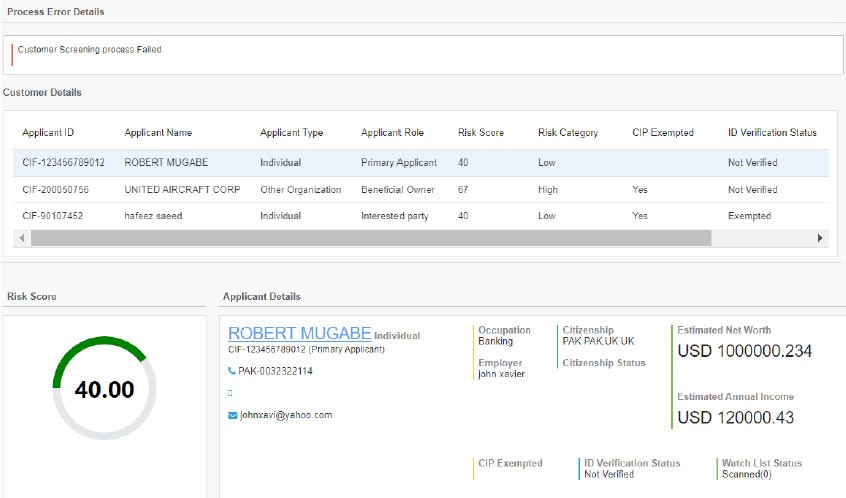Click the 40.00 risk score gauge
Screen dimensions: 846x498
pyautogui.click(x=104, y=388)
